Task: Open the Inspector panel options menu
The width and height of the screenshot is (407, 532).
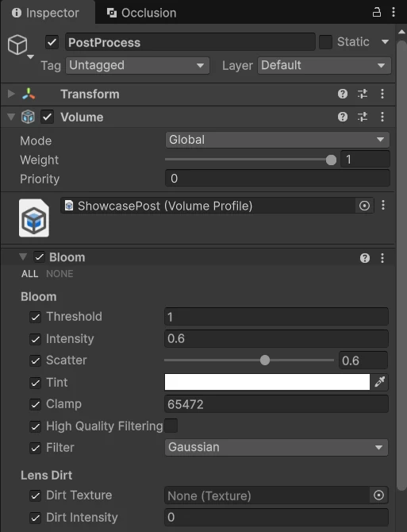Action: (x=393, y=12)
